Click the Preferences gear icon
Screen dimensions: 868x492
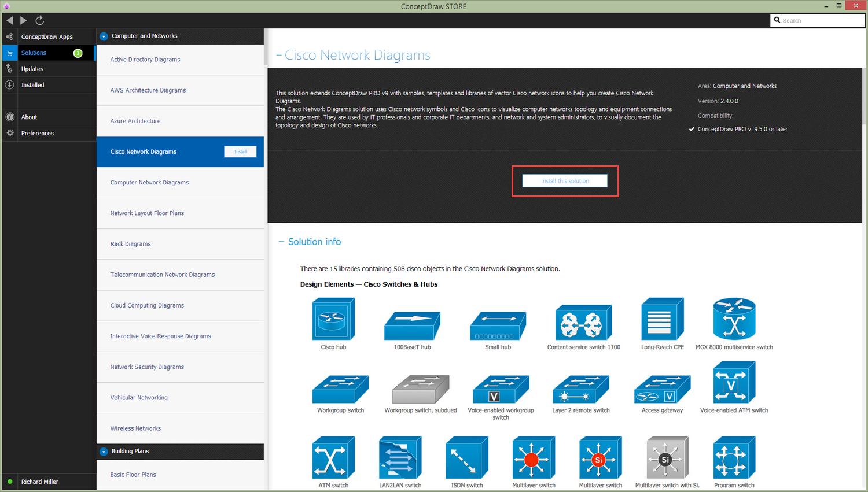pos(9,133)
